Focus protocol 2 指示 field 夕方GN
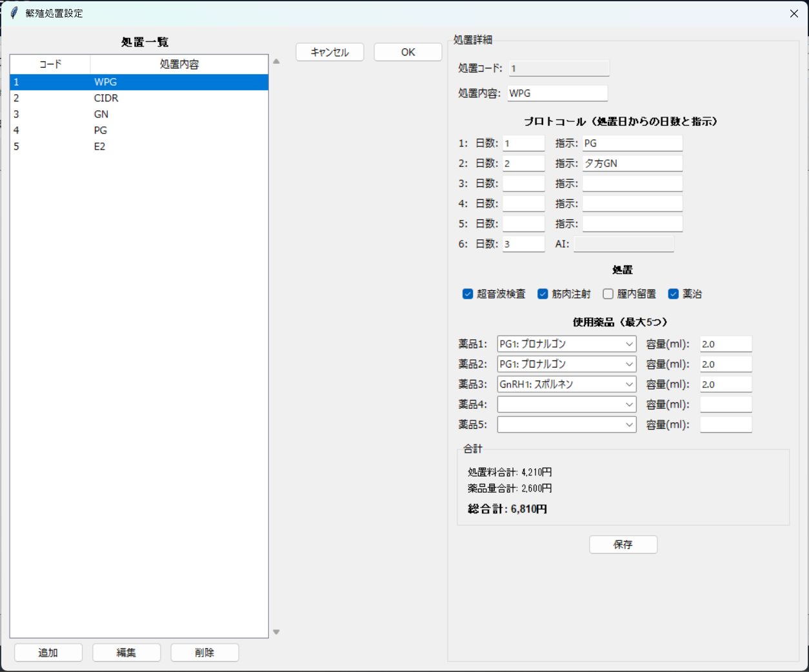The height and width of the screenshot is (672, 809). pyautogui.click(x=632, y=163)
